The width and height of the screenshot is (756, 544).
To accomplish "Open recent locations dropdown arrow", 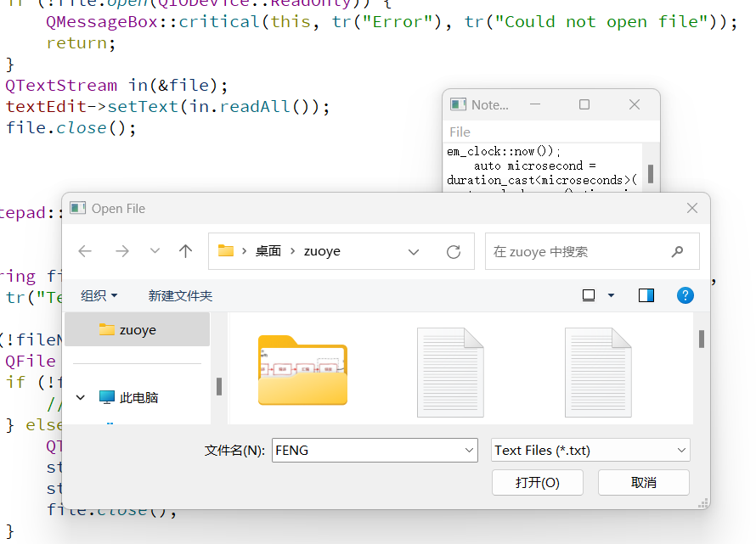I will click(155, 251).
